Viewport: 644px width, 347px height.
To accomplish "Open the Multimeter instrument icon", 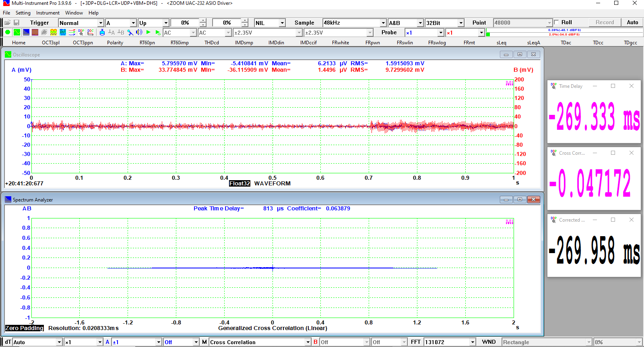I will (35, 32).
